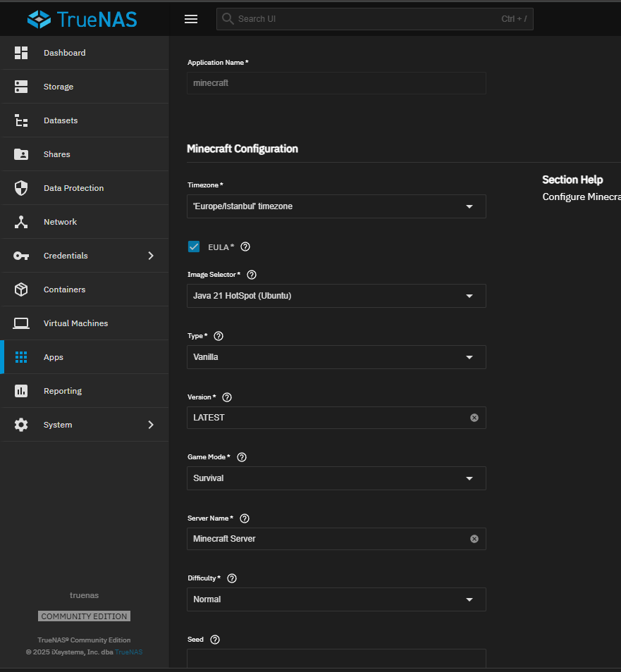621x672 pixels.
Task: Click the Storage sidebar icon
Action: click(x=21, y=87)
